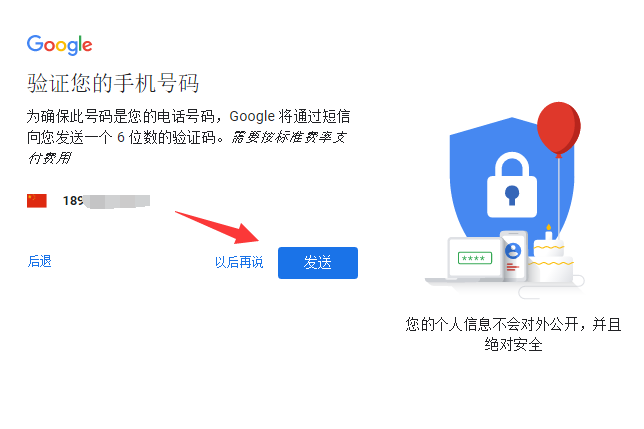
Task: Go back with the 后退 link
Action: coord(39,261)
